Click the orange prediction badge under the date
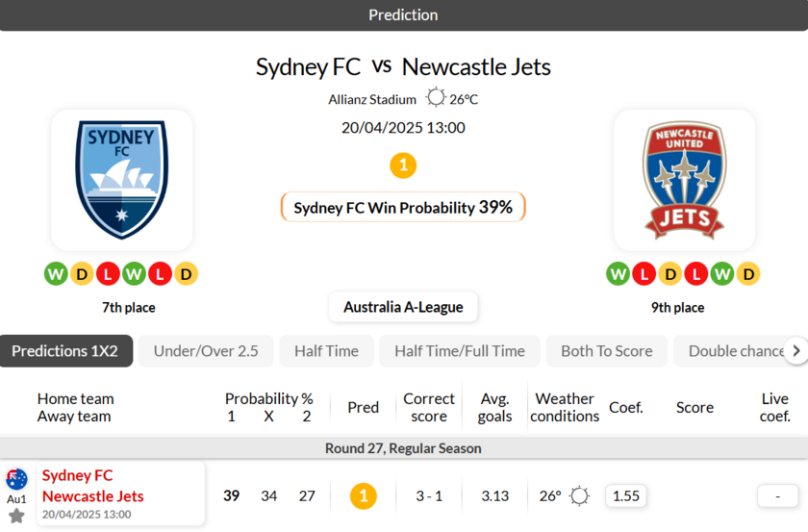The image size is (808, 532). click(x=403, y=165)
